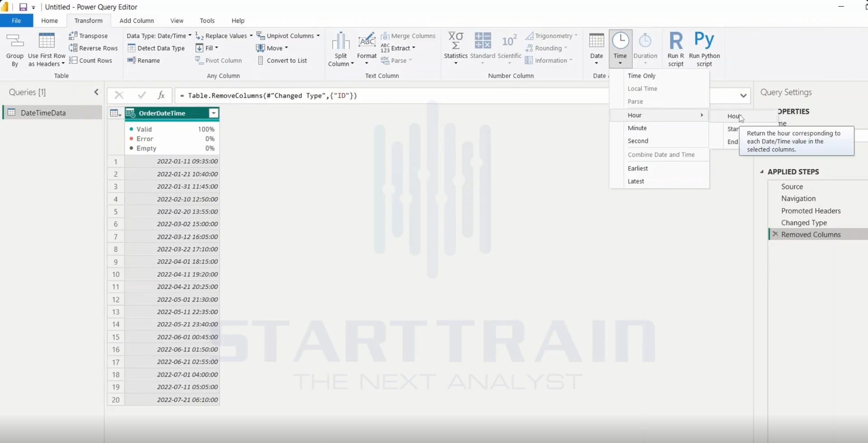Collapse the Applied Steps section
This screenshot has height=443, width=868.
pyautogui.click(x=762, y=171)
